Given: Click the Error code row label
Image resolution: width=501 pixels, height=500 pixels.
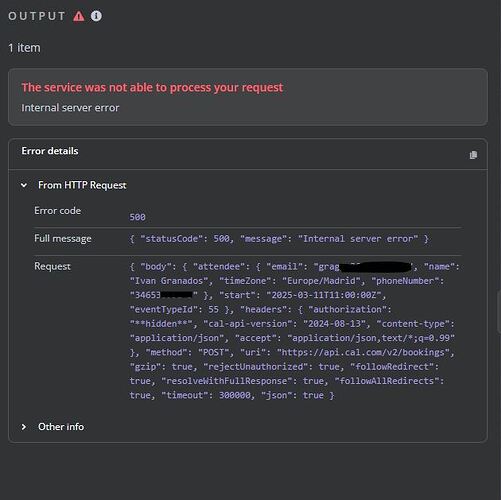Looking at the screenshot, I should tap(57, 211).
